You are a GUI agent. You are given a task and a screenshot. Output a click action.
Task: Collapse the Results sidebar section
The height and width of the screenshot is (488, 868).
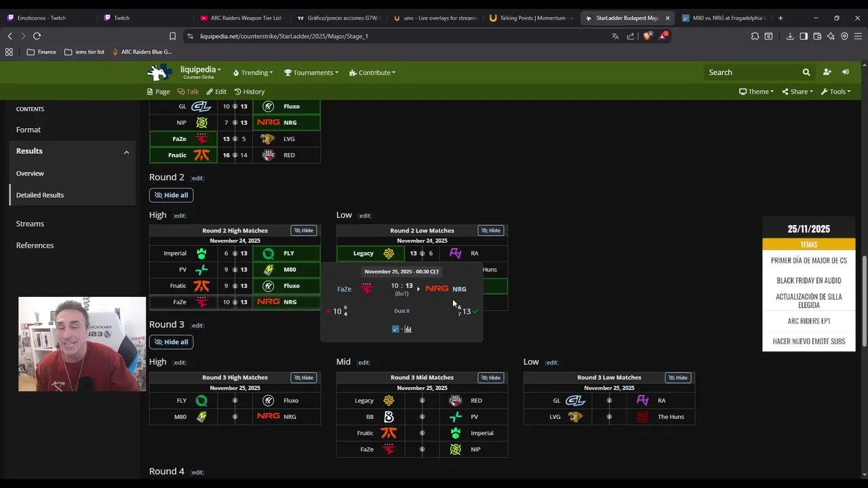[126, 152]
